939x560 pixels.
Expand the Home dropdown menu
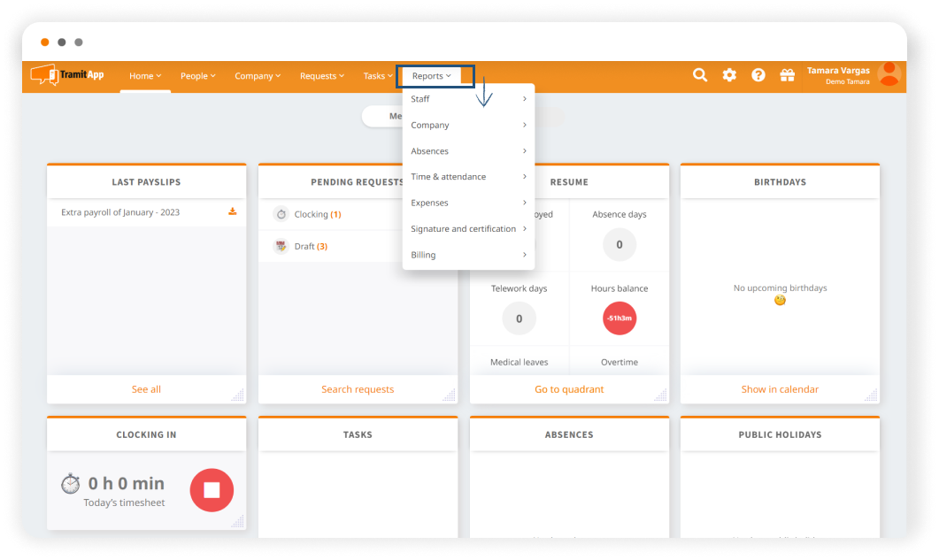[x=145, y=76]
